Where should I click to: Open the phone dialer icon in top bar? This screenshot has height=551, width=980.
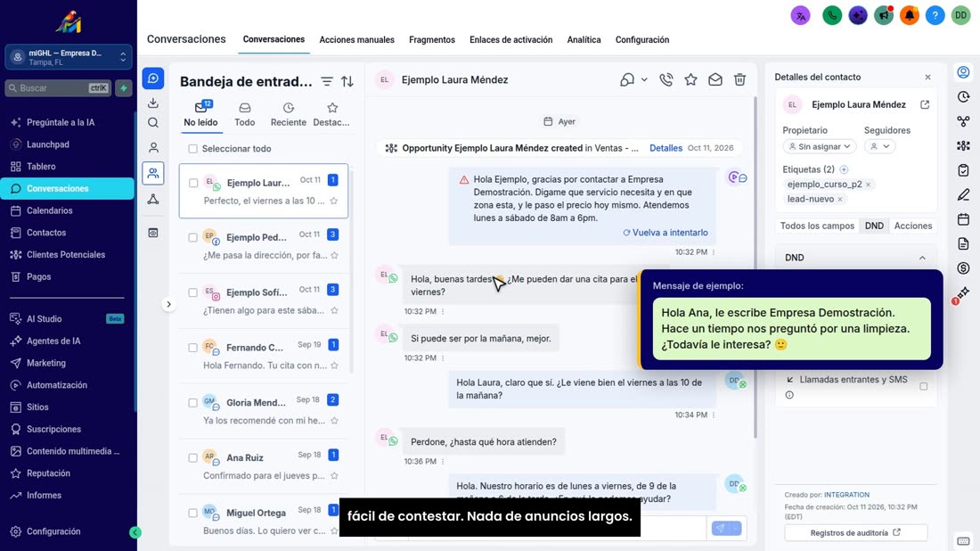pos(832,16)
